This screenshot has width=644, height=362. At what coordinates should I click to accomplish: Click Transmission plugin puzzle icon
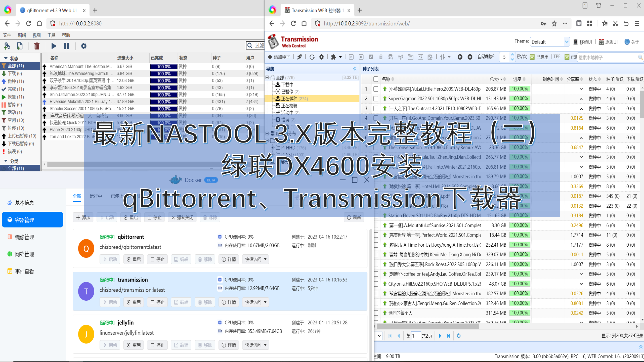click(333, 57)
